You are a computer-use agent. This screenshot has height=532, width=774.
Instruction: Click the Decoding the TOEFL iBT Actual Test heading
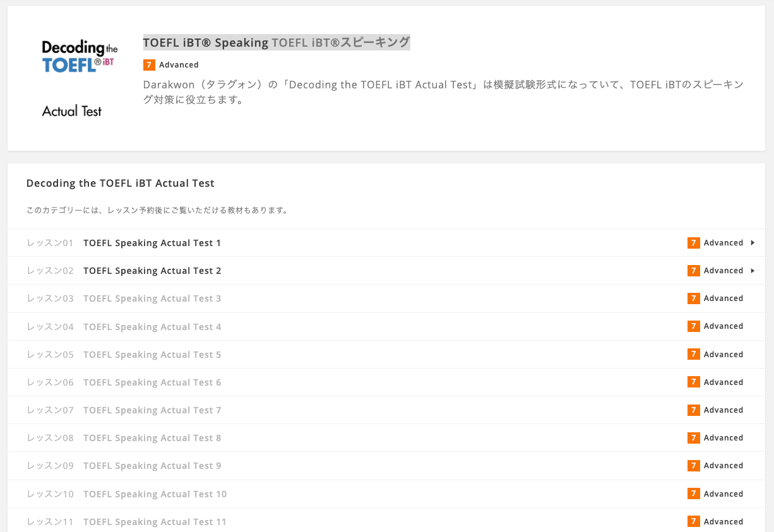click(x=121, y=184)
